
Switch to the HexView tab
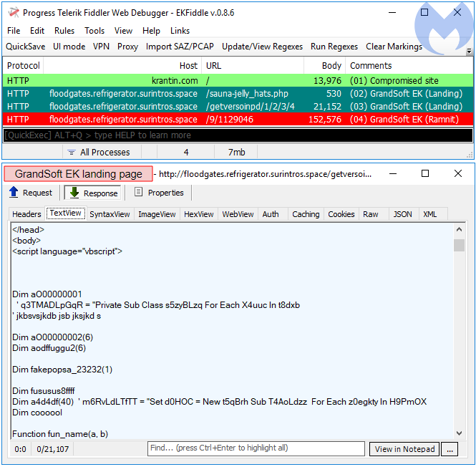click(198, 214)
